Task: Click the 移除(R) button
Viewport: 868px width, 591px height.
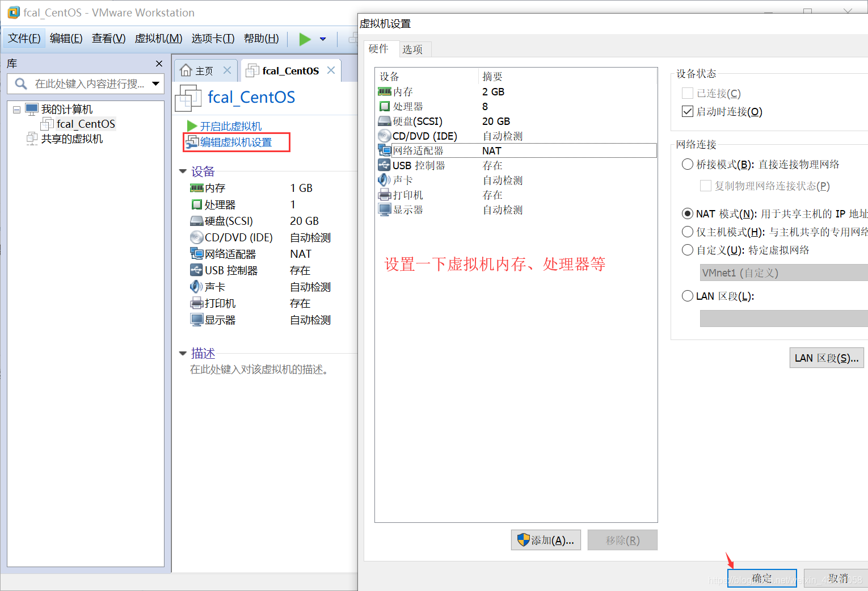Action: (622, 540)
